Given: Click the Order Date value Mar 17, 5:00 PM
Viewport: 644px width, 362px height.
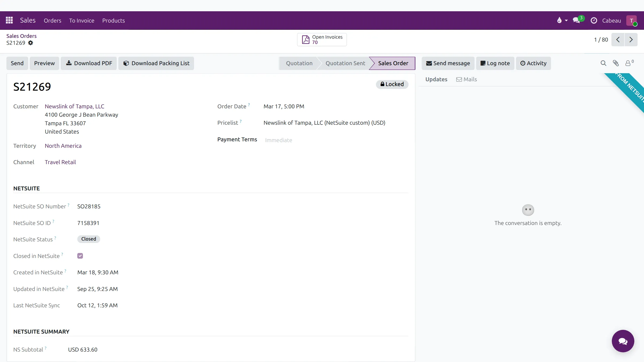Looking at the screenshot, I should coord(284,106).
